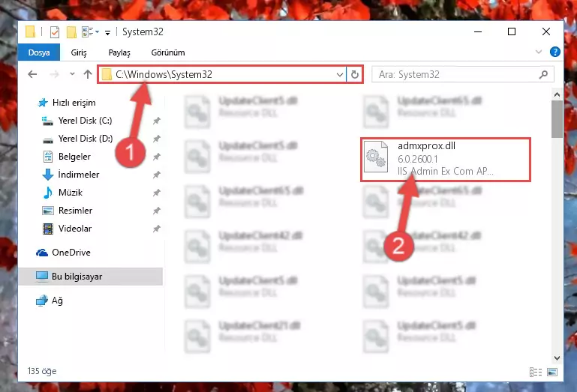Select Bu bilgisayar in navigation pane
Image resolution: width=577 pixels, height=392 pixels.
click(x=91, y=277)
